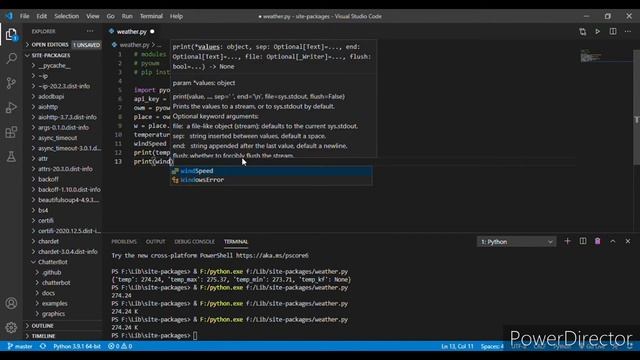Screen dimensions: 640x360
Task: Open the Accounts menu icon
Action: (11, 303)
